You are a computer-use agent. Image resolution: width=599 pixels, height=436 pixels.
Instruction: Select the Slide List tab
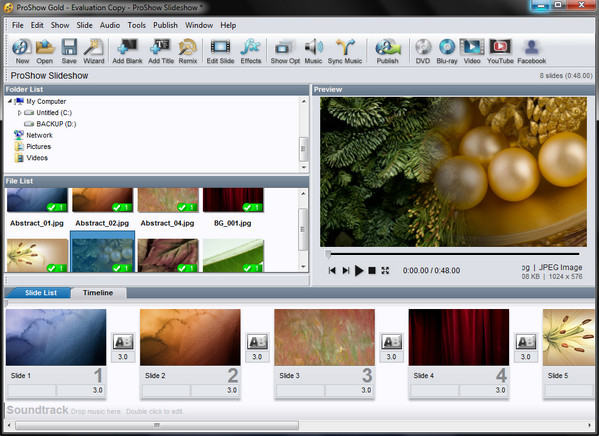pos(40,293)
